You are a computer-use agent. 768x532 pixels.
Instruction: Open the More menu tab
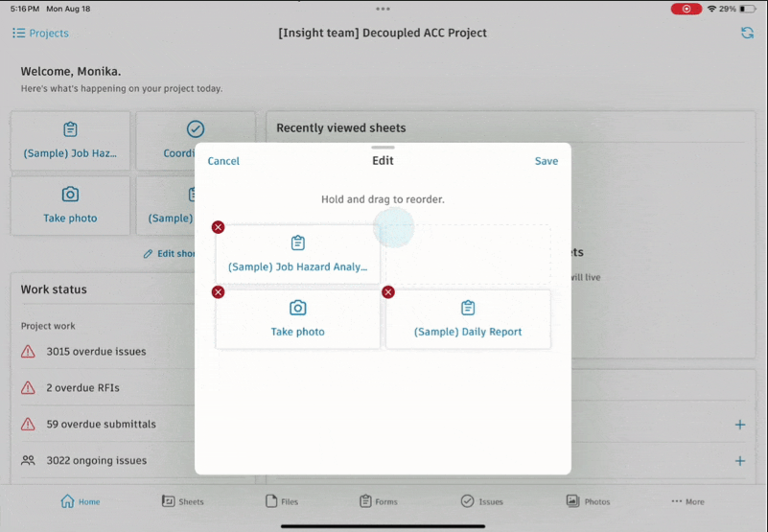[687, 501]
